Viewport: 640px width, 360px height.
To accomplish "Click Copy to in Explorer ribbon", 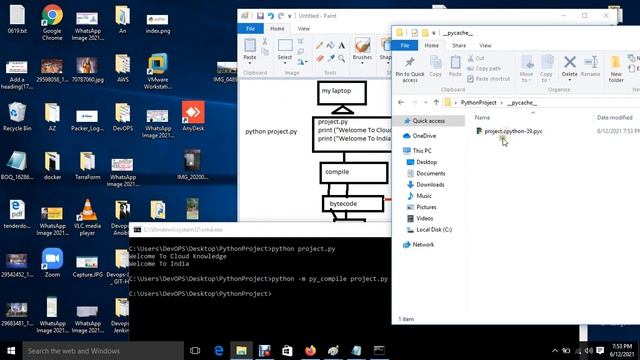I will [546, 69].
